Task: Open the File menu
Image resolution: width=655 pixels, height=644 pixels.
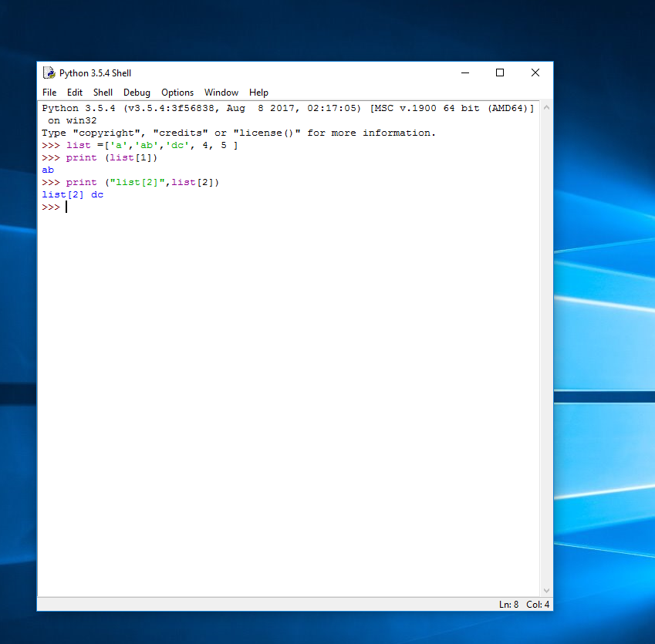Action: [x=49, y=93]
